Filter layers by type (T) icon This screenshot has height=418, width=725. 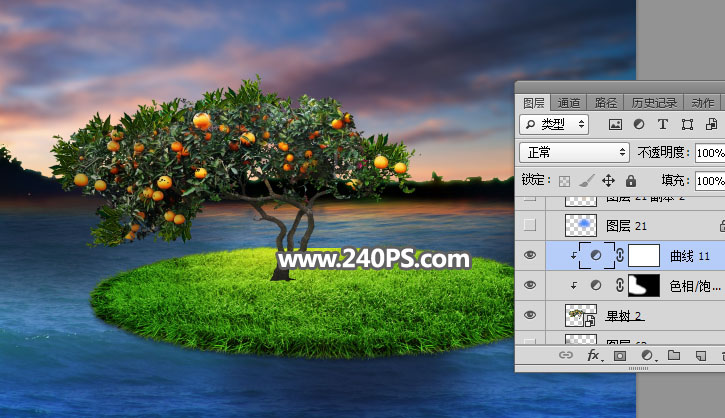(663, 125)
